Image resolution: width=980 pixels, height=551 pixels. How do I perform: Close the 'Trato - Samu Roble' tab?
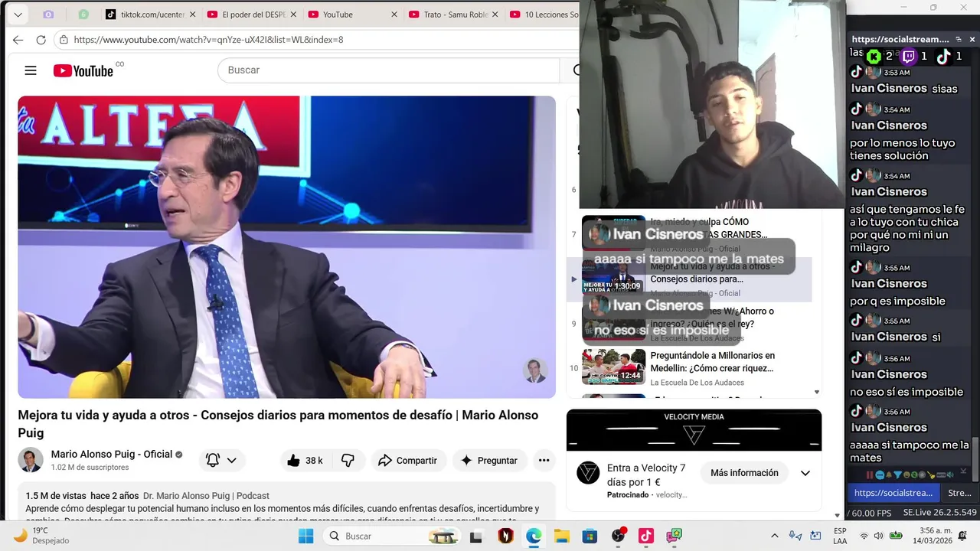(495, 15)
